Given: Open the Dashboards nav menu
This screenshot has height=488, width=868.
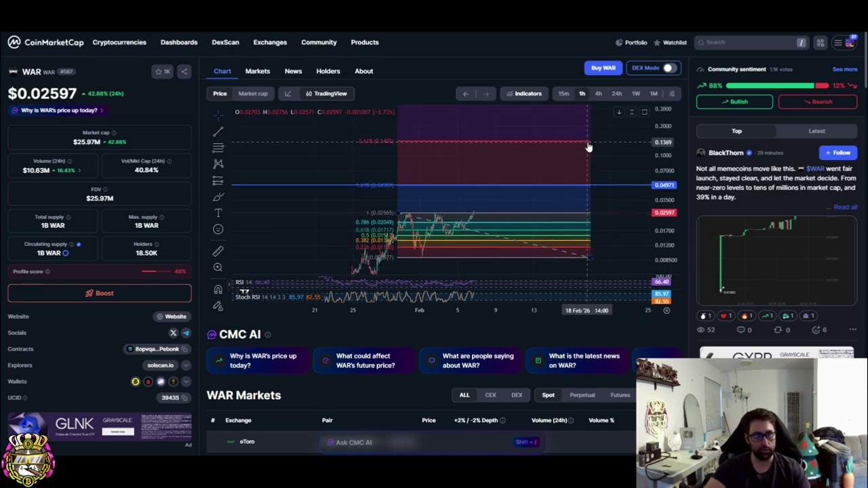Looking at the screenshot, I should tap(179, 42).
